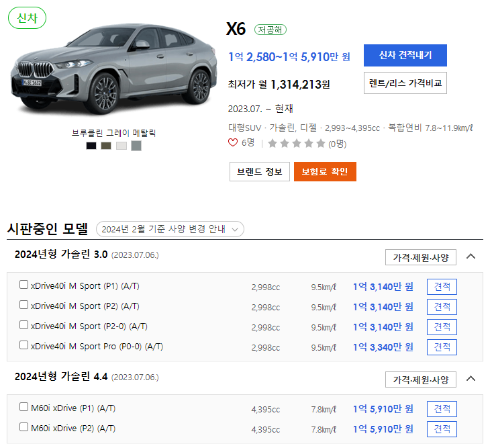Click 신차 견적내기 button
492x448 pixels.
[405, 55]
